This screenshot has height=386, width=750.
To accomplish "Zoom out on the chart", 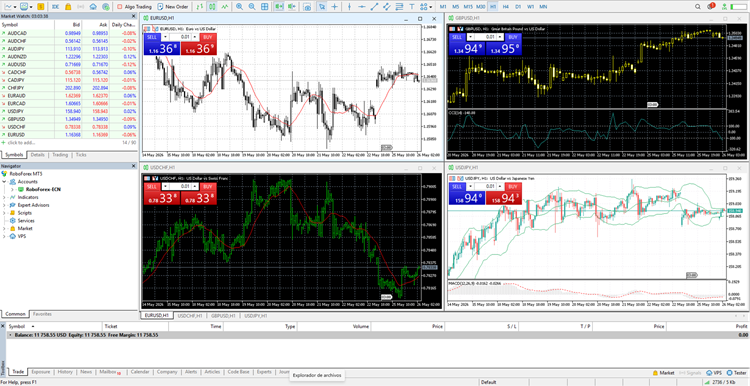I will click(252, 7).
